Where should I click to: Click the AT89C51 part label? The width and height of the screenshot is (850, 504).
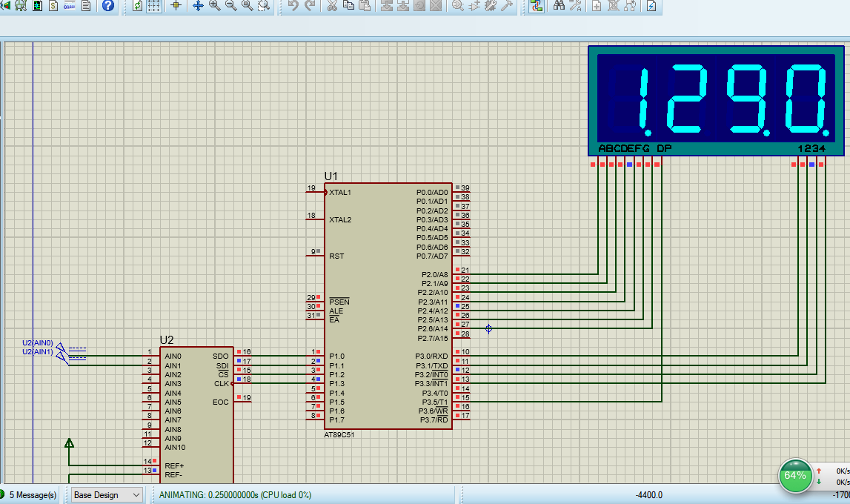(x=339, y=434)
